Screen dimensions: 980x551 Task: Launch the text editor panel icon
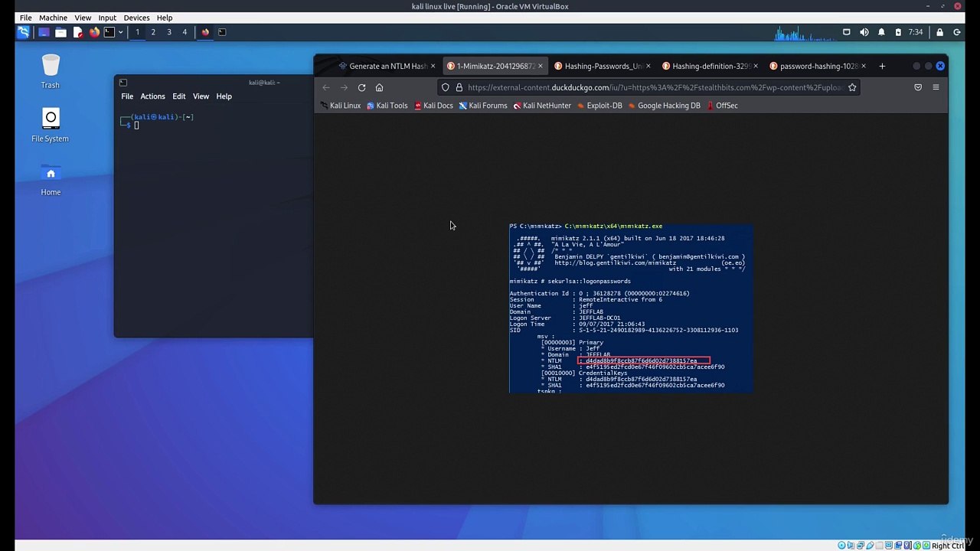pyautogui.click(x=77, y=32)
